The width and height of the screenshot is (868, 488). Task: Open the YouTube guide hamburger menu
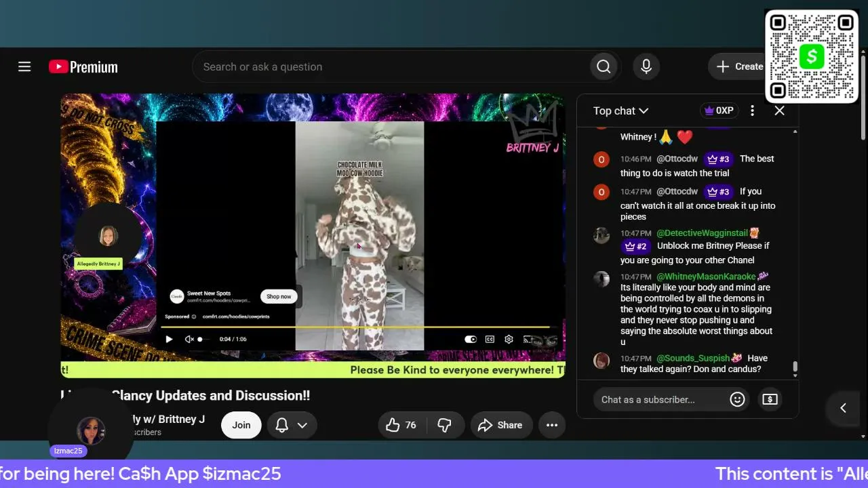24,66
